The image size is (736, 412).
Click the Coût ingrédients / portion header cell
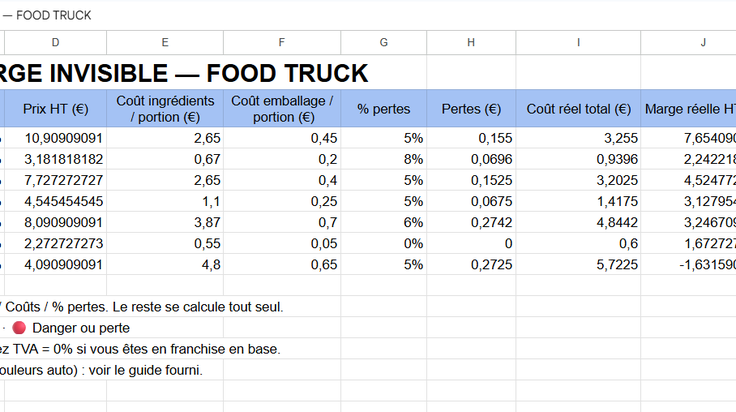(165, 108)
